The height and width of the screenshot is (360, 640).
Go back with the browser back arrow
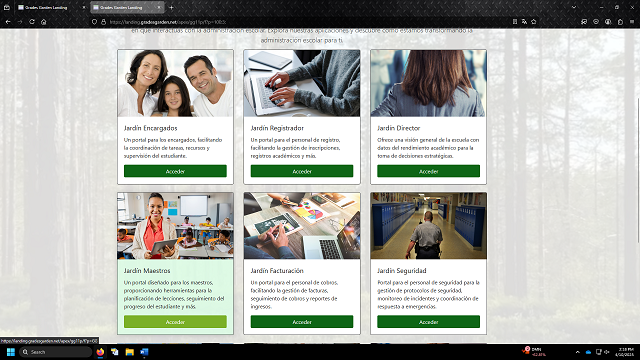point(8,22)
